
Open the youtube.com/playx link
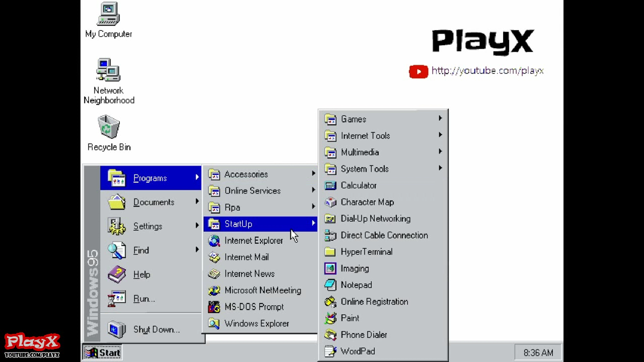tap(488, 71)
